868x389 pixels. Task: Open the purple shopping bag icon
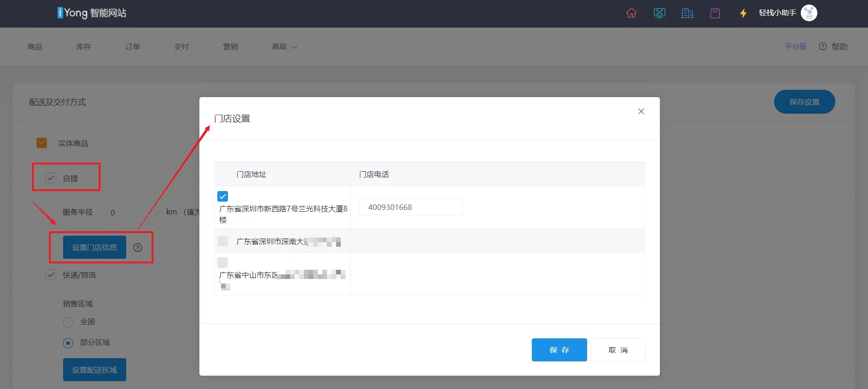715,13
